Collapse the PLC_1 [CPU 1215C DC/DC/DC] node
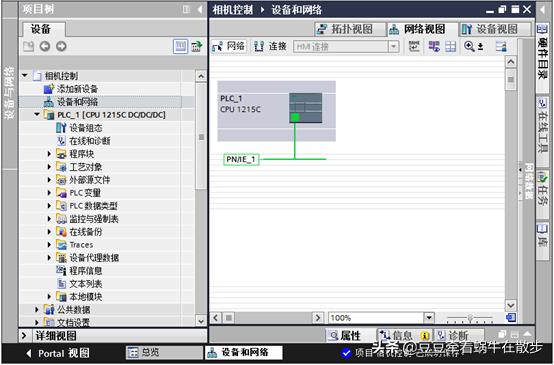Viewport: 554px width, 365px height. tap(37, 114)
